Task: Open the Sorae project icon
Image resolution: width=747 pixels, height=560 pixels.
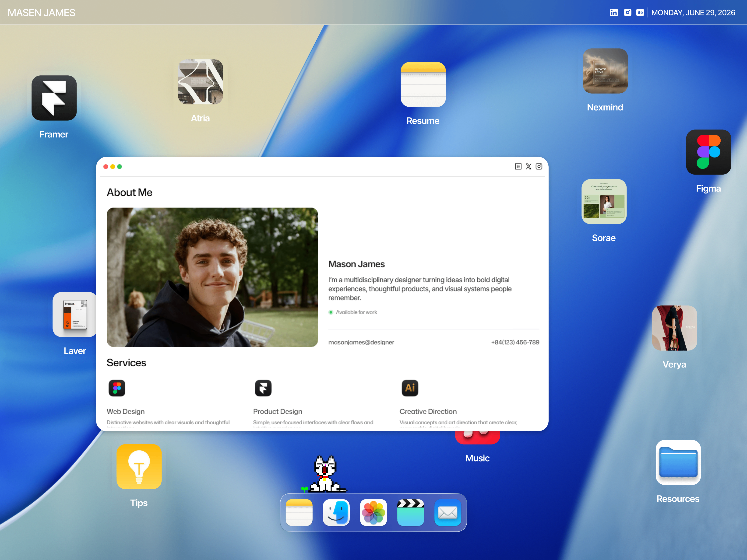Action: pos(604,202)
